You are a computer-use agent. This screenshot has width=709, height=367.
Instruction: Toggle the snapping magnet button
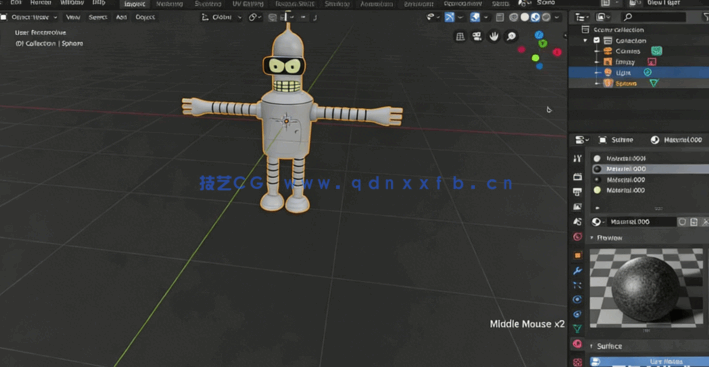[272, 17]
